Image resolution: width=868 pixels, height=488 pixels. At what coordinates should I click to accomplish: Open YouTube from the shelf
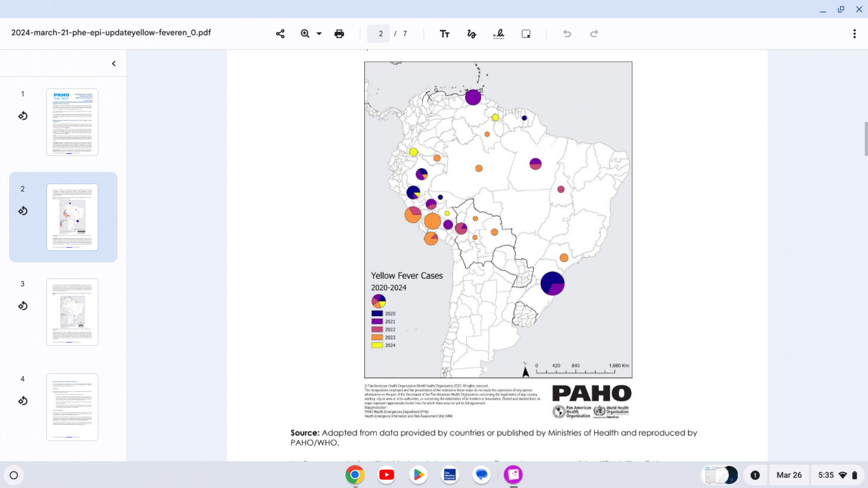coord(386,475)
